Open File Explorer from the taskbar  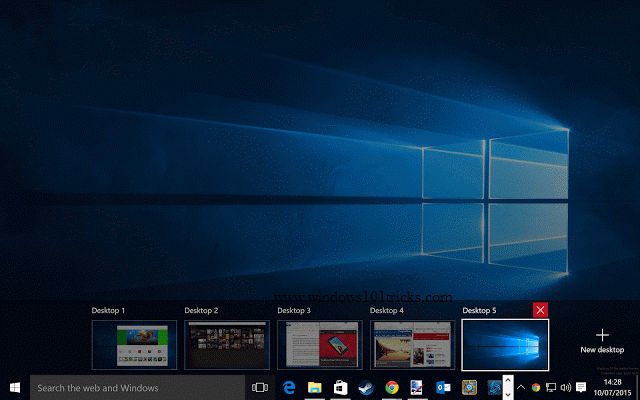(314, 387)
